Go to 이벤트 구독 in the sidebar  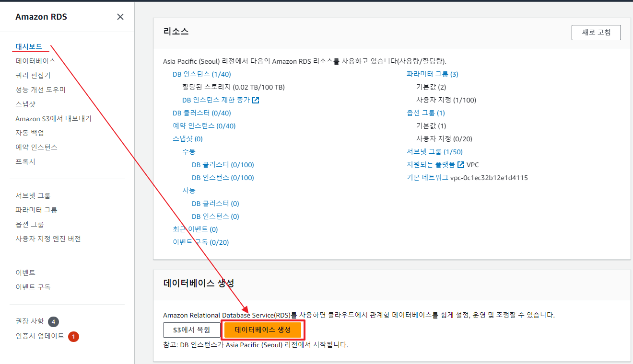pyautogui.click(x=33, y=287)
